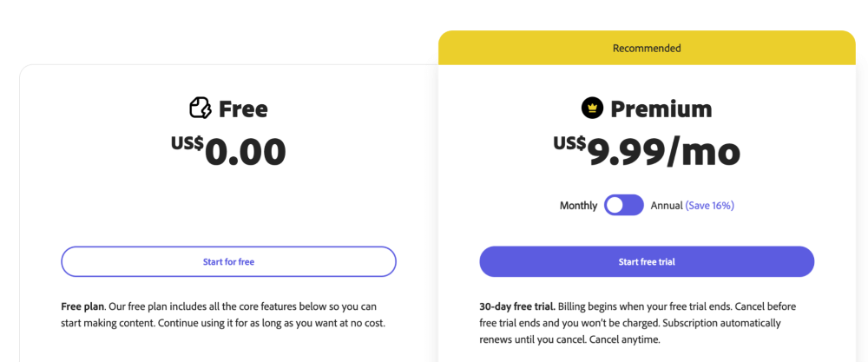Click the Premium plan heading
The height and width of the screenshot is (362, 868).
[661, 109]
